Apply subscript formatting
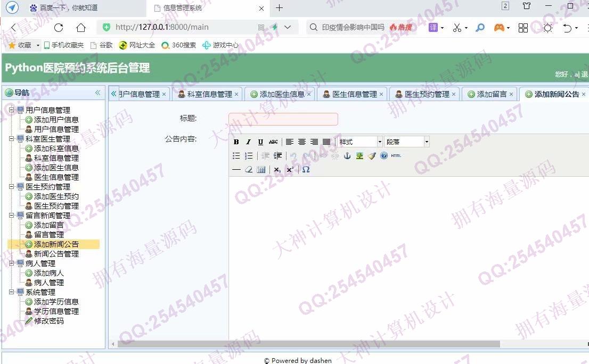Viewport: 589px width, 364px height. point(277,170)
